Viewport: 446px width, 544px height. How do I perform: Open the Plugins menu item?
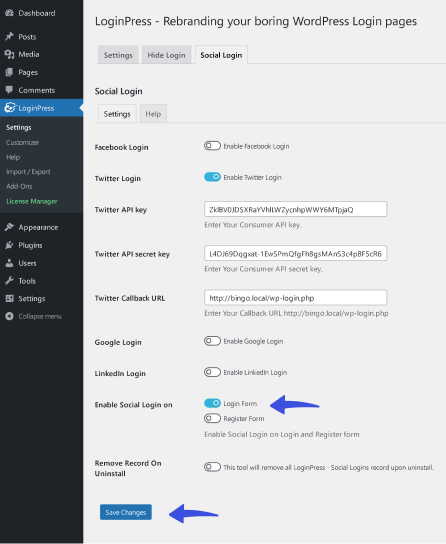(42, 245)
